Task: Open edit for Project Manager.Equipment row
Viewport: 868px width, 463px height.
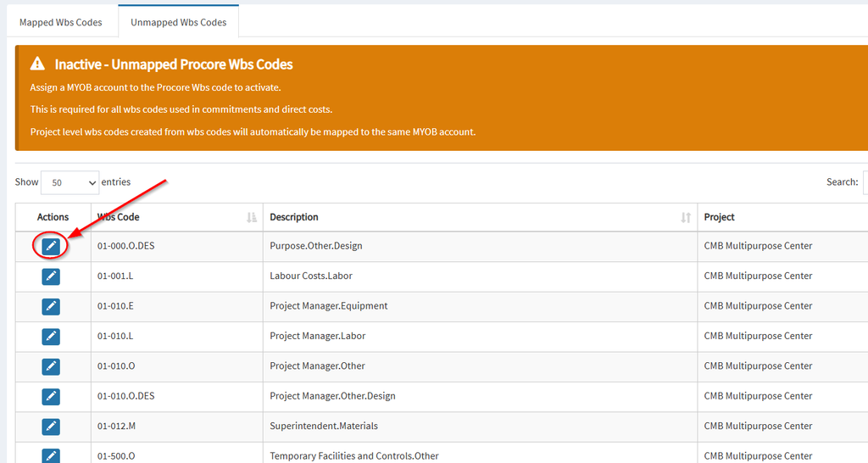Action: 51,306
